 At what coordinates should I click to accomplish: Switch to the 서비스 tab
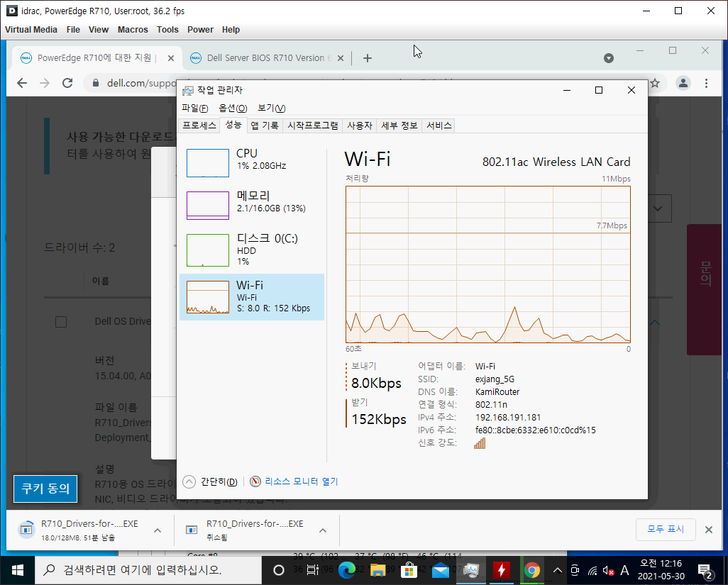click(439, 126)
